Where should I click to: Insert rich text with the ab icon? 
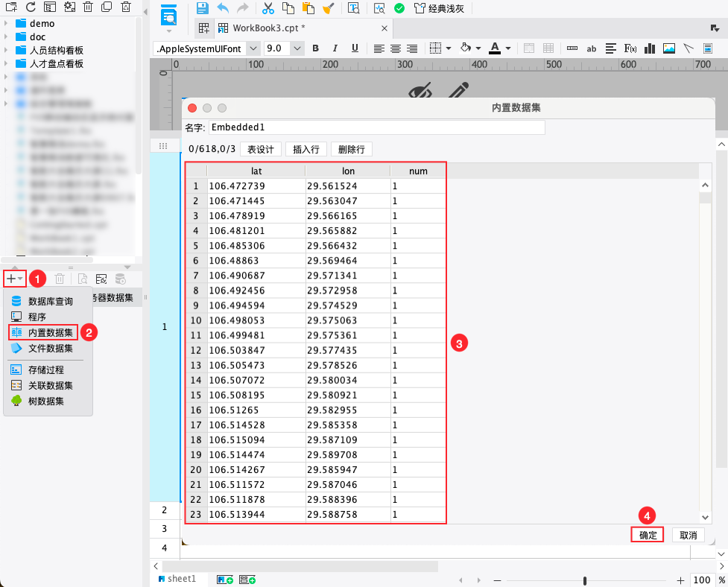pos(591,48)
